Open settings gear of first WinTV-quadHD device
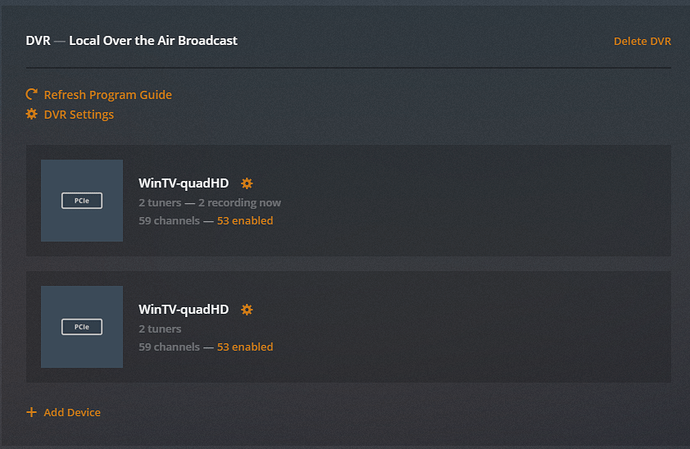 pyautogui.click(x=247, y=184)
